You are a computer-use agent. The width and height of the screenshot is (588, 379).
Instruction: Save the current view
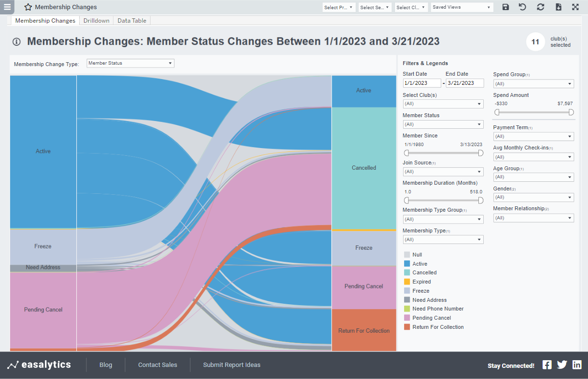(x=505, y=7)
